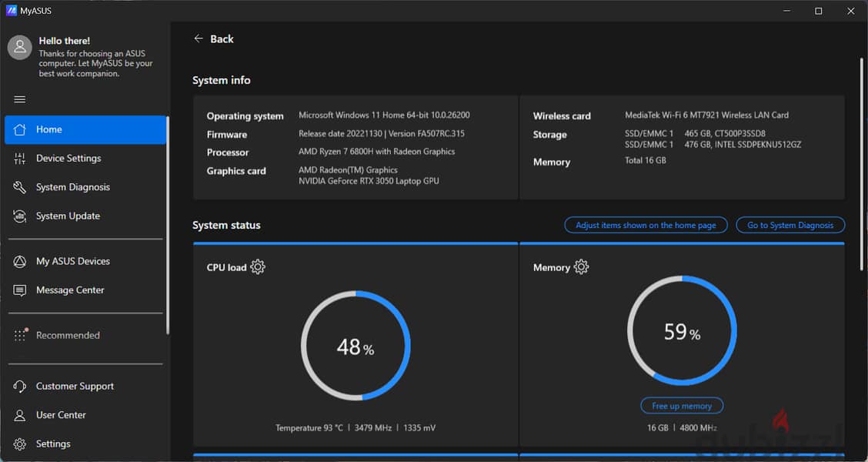Click the Device Settings sliders icon

(x=19, y=159)
